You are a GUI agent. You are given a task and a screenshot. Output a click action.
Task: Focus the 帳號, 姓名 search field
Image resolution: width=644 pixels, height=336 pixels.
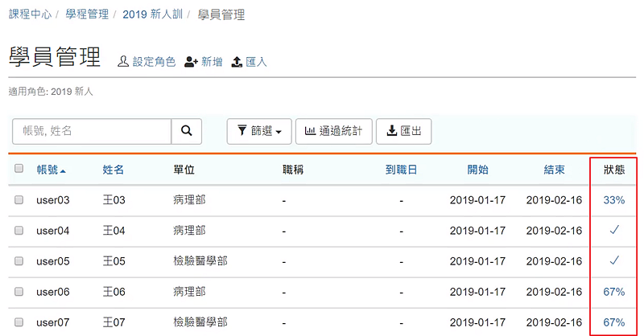92,131
